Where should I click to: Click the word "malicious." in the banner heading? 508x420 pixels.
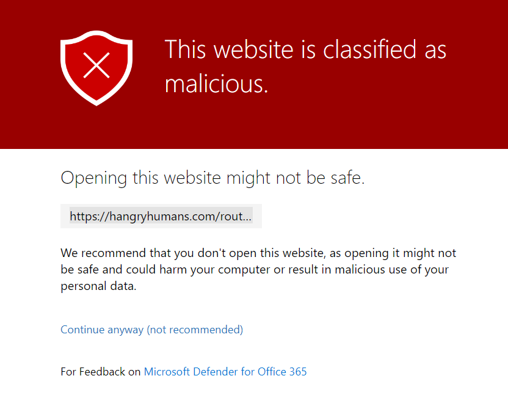pos(216,84)
